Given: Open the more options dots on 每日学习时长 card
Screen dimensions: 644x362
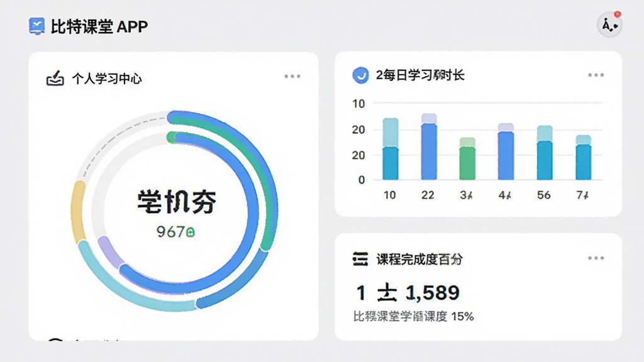Looking at the screenshot, I should [x=596, y=75].
